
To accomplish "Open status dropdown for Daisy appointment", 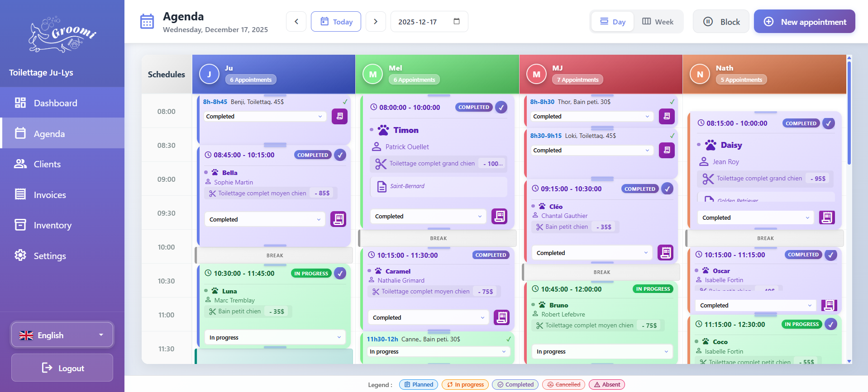I will [x=755, y=217].
